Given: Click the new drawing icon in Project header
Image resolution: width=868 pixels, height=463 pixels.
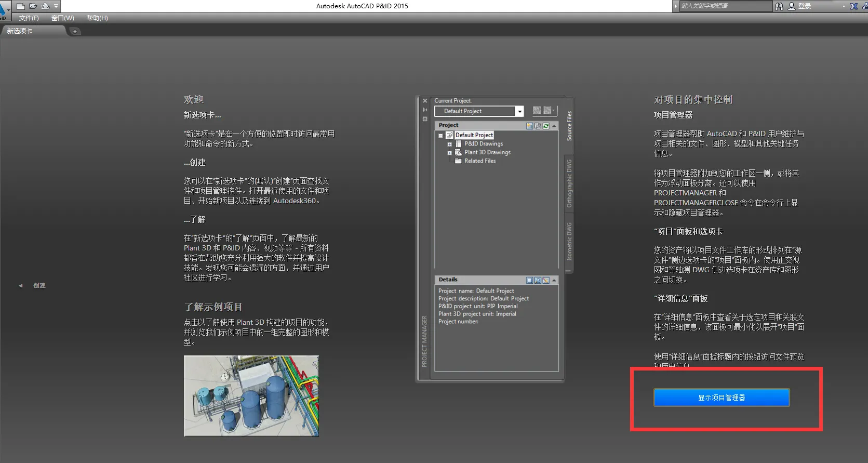Looking at the screenshot, I should pos(529,126).
